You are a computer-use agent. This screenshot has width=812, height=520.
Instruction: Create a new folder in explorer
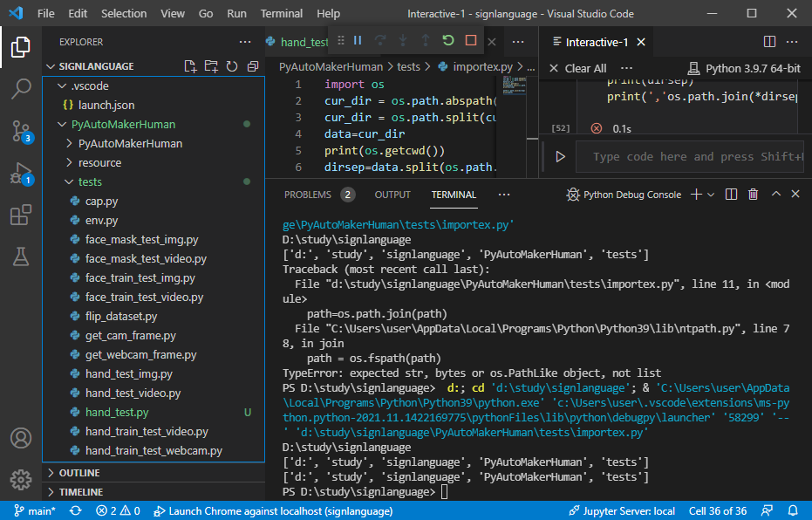coord(211,66)
